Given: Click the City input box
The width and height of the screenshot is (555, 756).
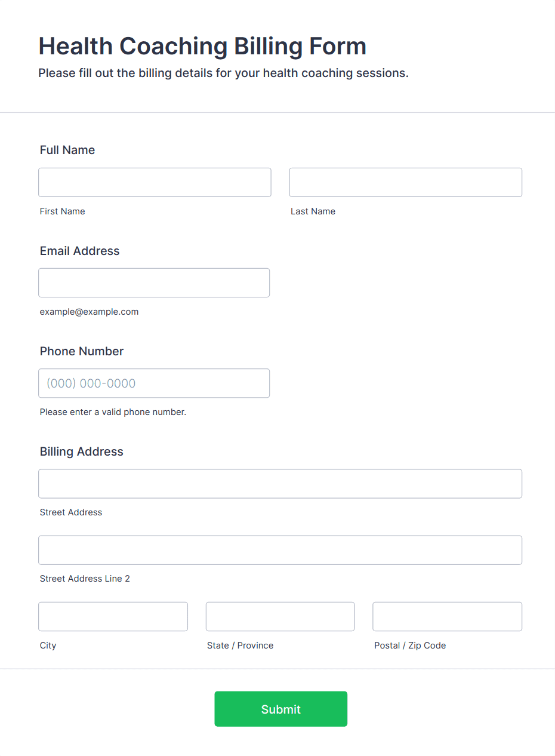Looking at the screenshot, I should click(113, 616).
